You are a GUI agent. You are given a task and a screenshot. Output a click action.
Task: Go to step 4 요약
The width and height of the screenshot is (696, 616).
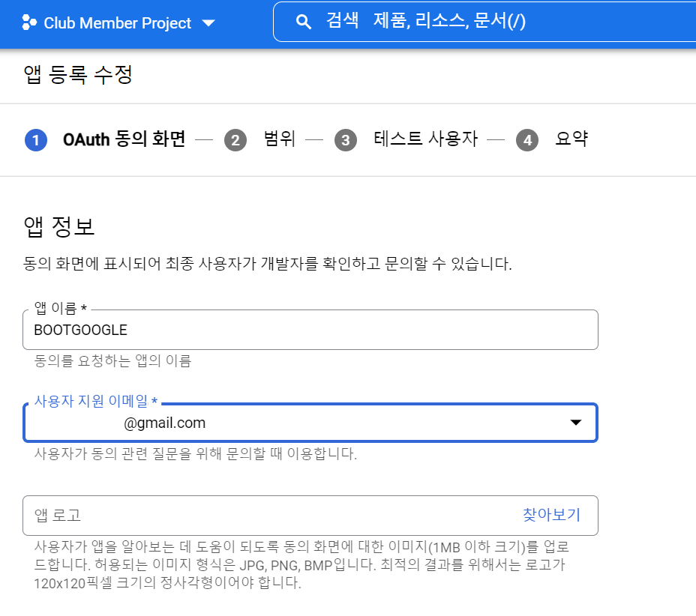click(552, 139)
